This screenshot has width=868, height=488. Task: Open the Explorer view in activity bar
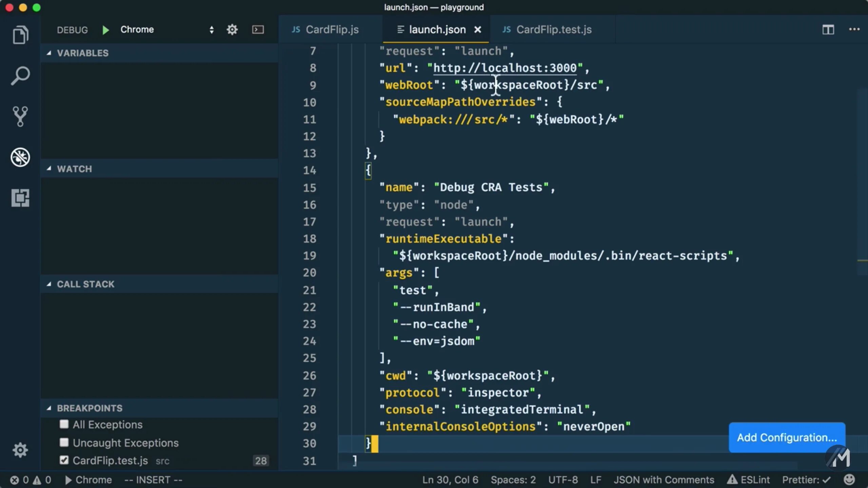(x=20, y=35)
